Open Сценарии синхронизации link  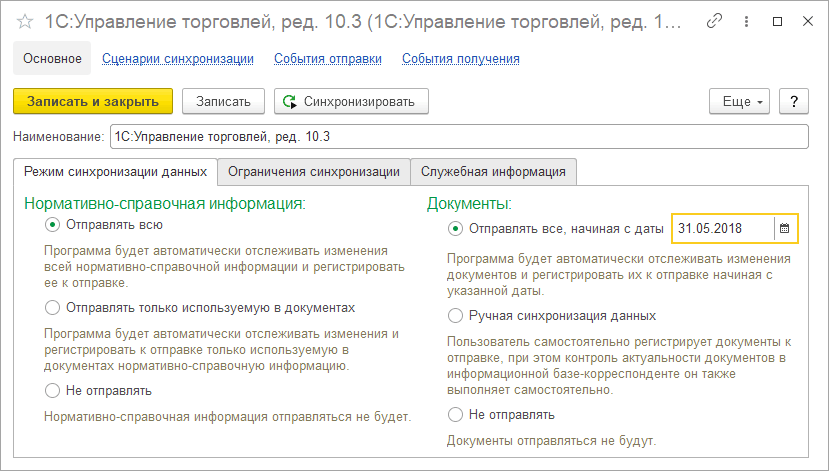point(178,59)
